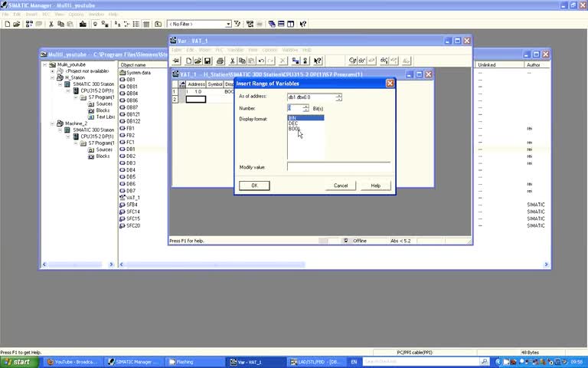The width and height of the screenshot is (588, 368).
Task: Click the Download to PLC icon in SIMATIC Manager
Action: tap(83, 24)
